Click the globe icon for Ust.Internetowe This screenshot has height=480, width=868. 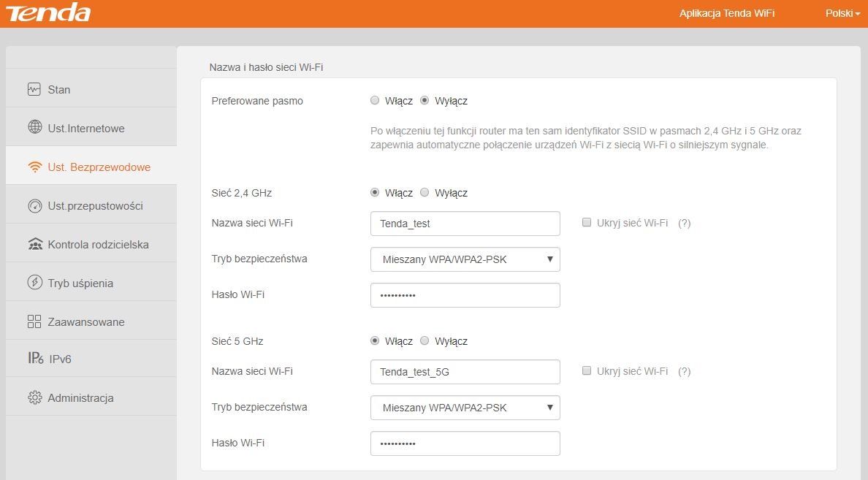(35, 127)
